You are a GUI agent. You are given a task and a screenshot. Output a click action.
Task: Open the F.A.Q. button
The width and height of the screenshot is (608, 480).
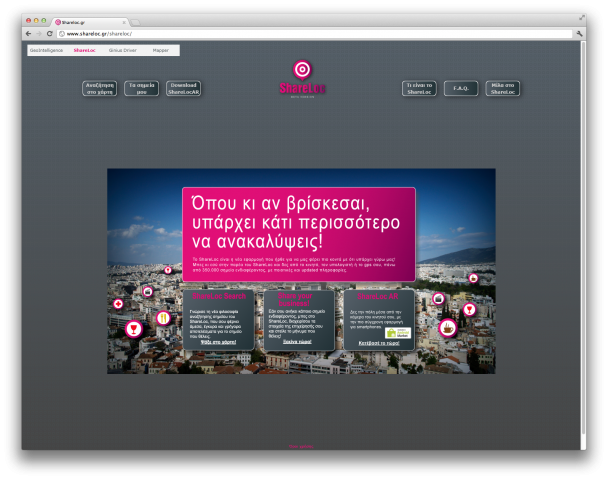461,88
